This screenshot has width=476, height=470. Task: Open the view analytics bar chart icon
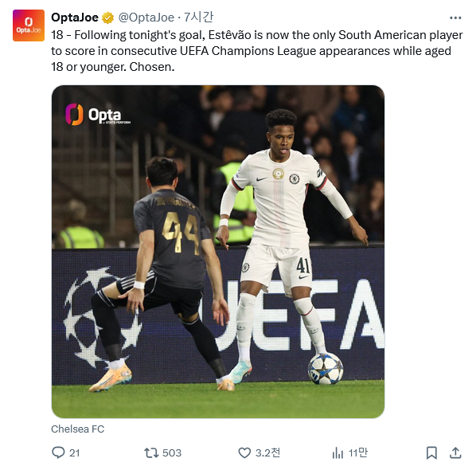(x=337, y=452)
